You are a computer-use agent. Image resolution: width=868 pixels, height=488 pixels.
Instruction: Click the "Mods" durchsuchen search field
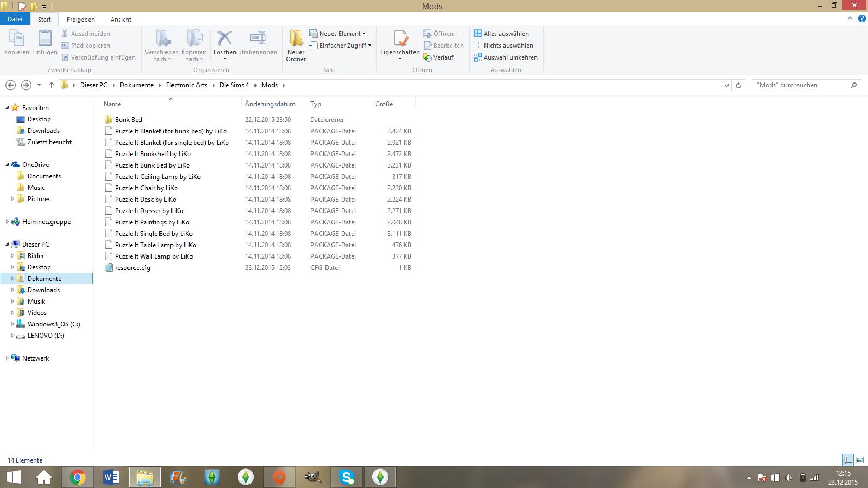pyautogui.click(x=802, y=85)
